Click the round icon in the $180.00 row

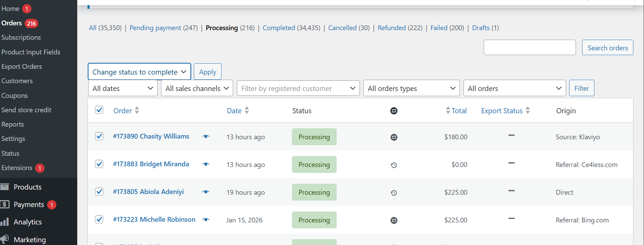(394, 137)
